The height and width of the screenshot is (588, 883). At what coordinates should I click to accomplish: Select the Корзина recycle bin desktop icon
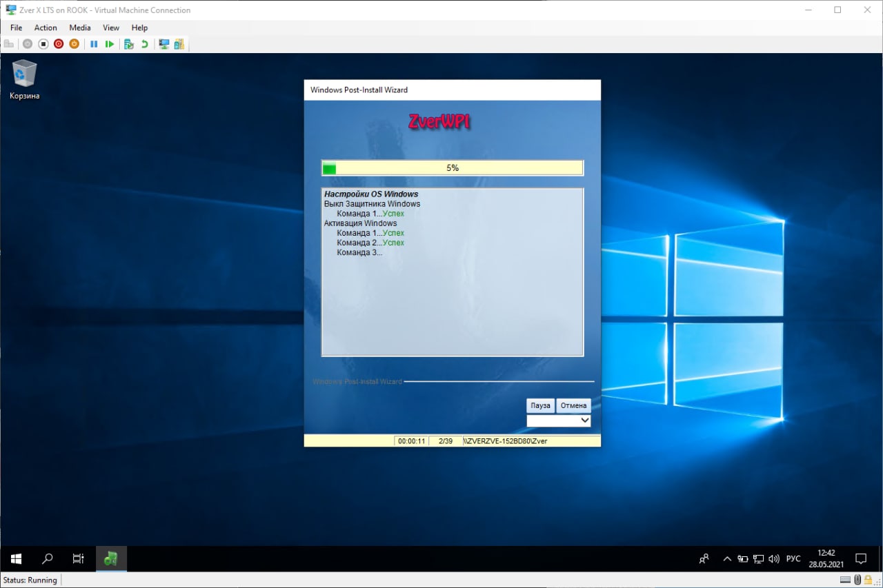24,80
